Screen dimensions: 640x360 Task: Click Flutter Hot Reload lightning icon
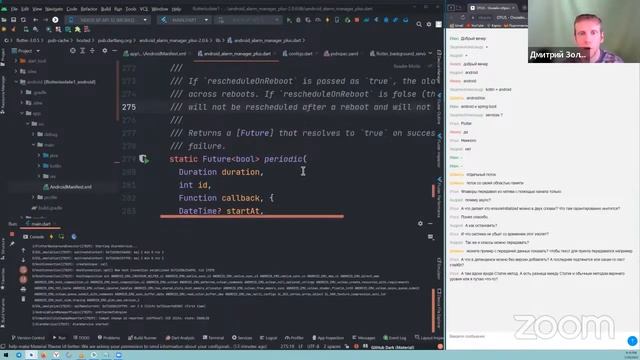point(327,20)
